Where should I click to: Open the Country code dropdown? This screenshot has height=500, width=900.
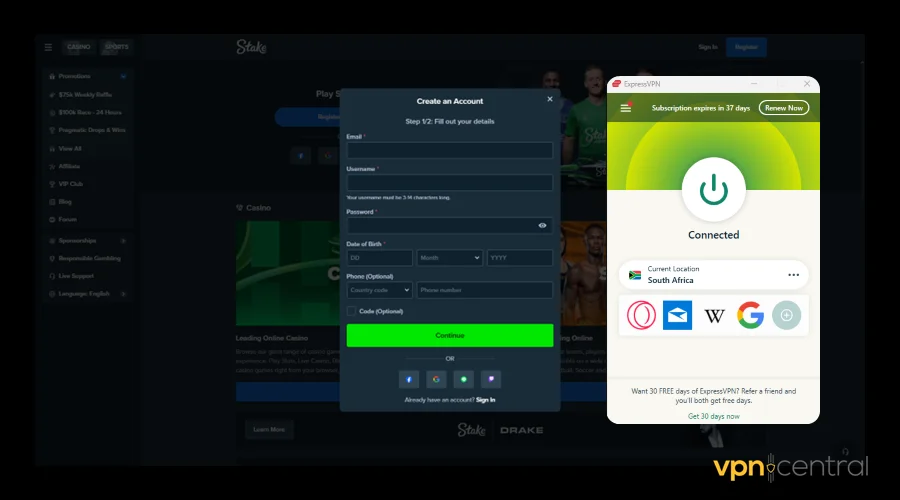point(379,290)
